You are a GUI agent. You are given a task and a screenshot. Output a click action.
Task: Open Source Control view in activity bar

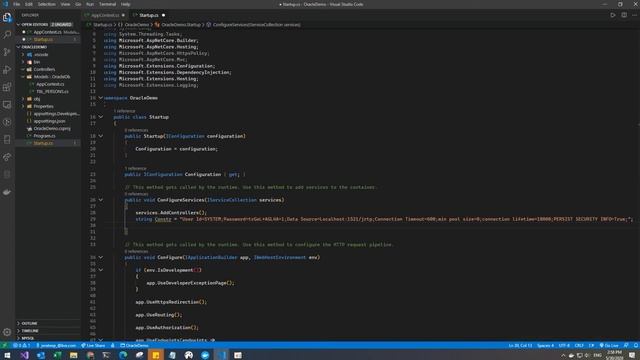(7, 52)
